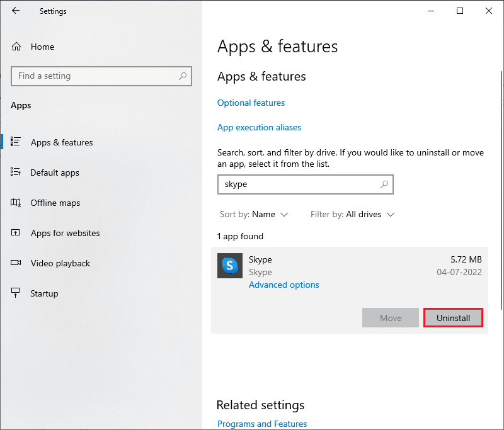Viewport: 504px width, 430px height.
Task: Switch to the Default apps section
Action: click(x=55, y=173)
